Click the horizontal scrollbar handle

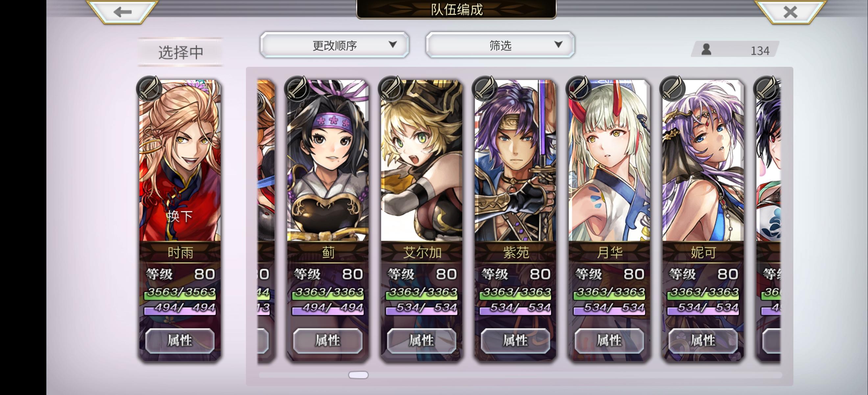[358, 375]
